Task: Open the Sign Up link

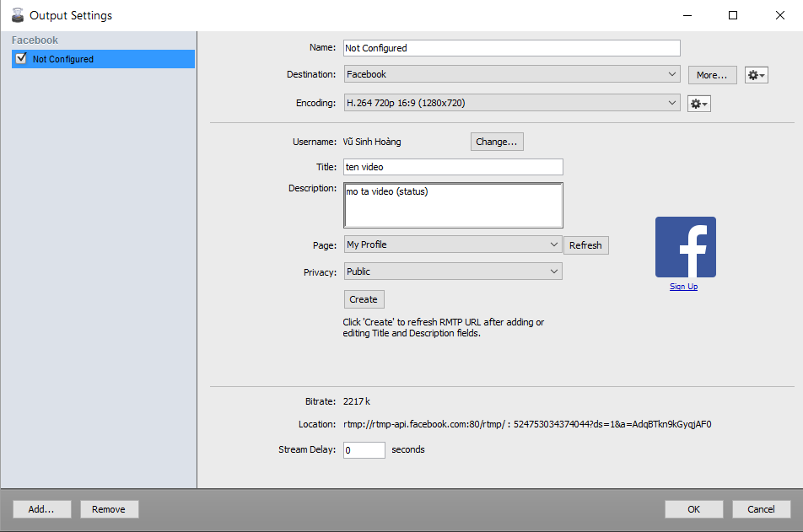Action: (683, 287)
